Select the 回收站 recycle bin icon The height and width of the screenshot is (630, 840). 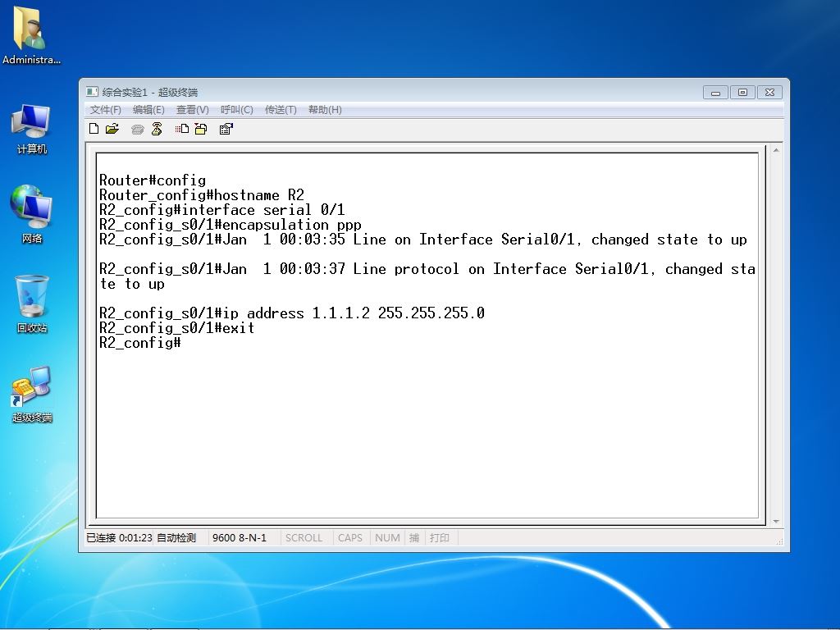[32, 304]
